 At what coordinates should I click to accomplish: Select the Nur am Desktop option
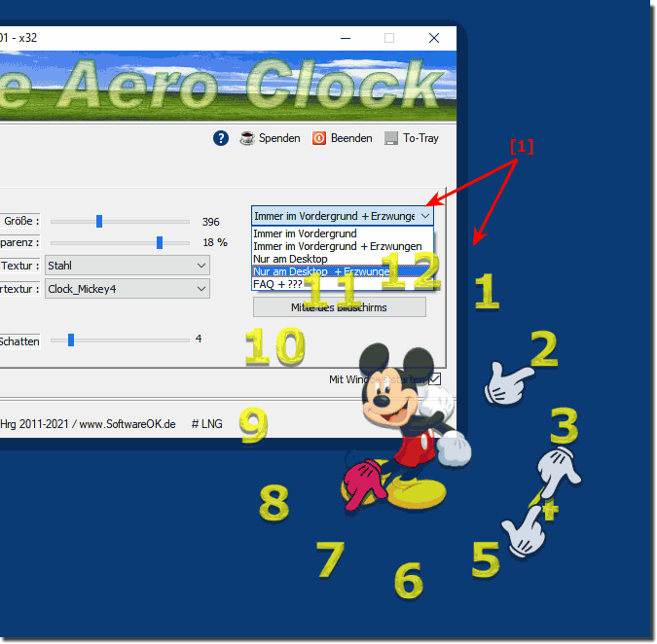tap(342, 259)
